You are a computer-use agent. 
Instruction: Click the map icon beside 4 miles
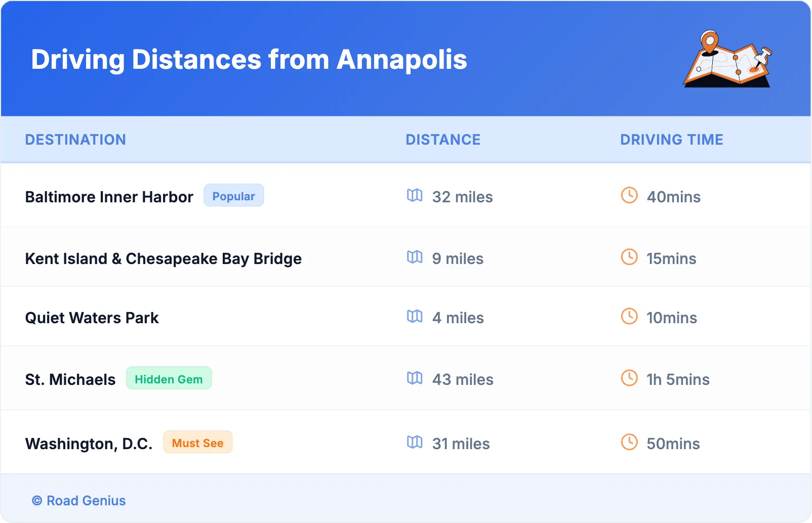coord(415,316)
